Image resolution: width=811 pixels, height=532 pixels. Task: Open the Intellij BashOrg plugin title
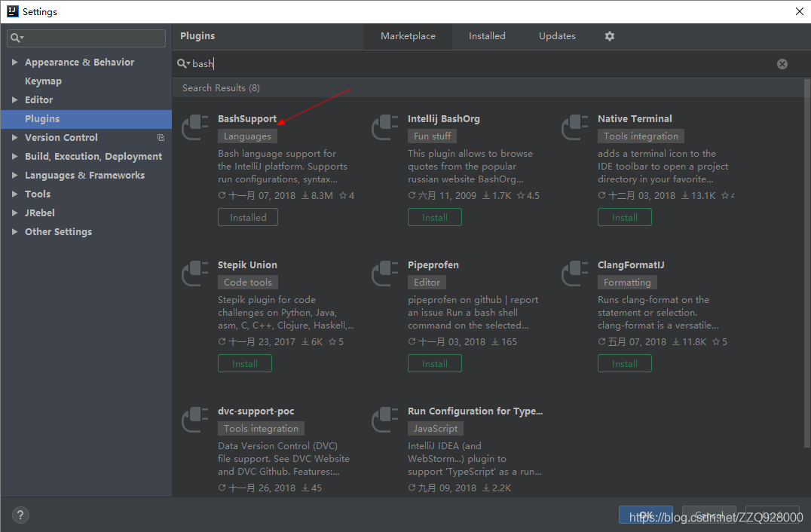point(444,119)
